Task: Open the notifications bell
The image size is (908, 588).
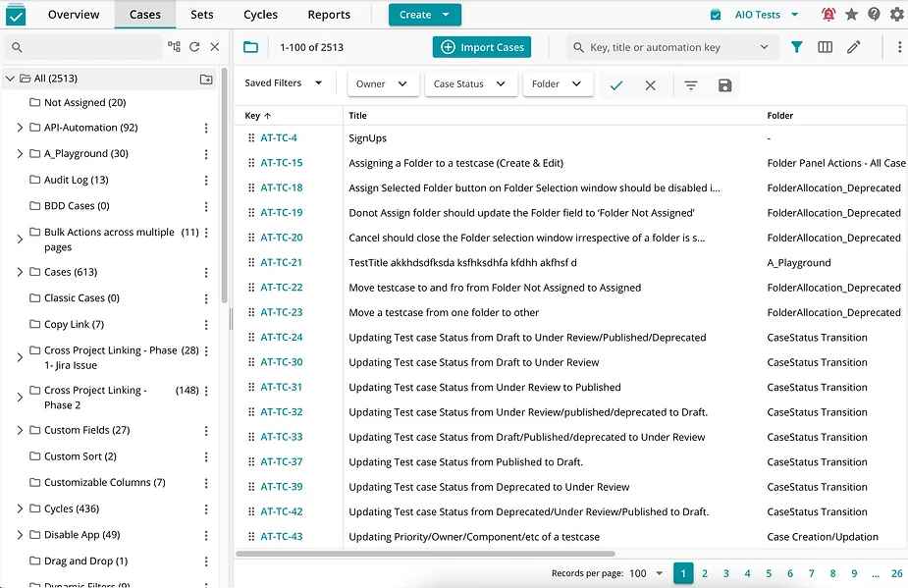Action: point(828,14)
